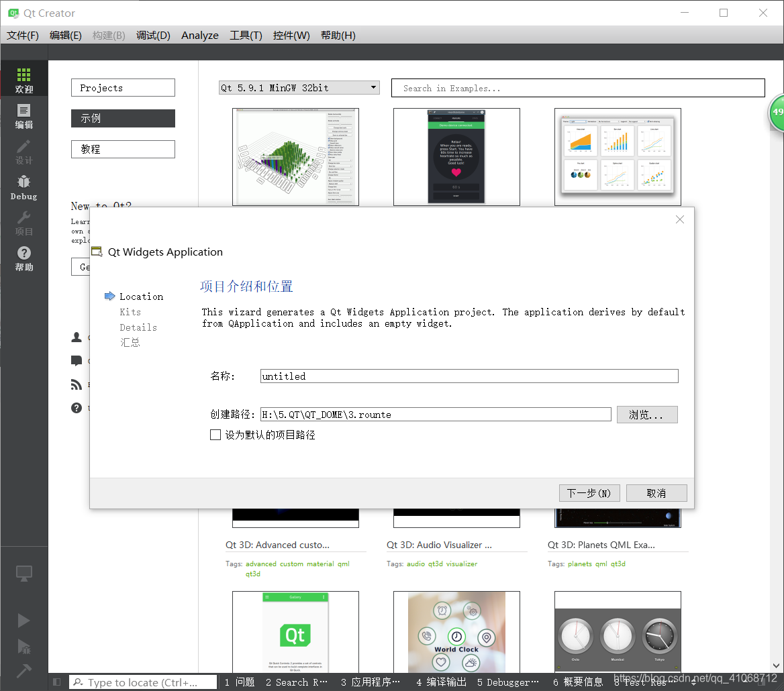Open the 3 应用程序 output pane
Screen dimensions: 784x691
371,682
